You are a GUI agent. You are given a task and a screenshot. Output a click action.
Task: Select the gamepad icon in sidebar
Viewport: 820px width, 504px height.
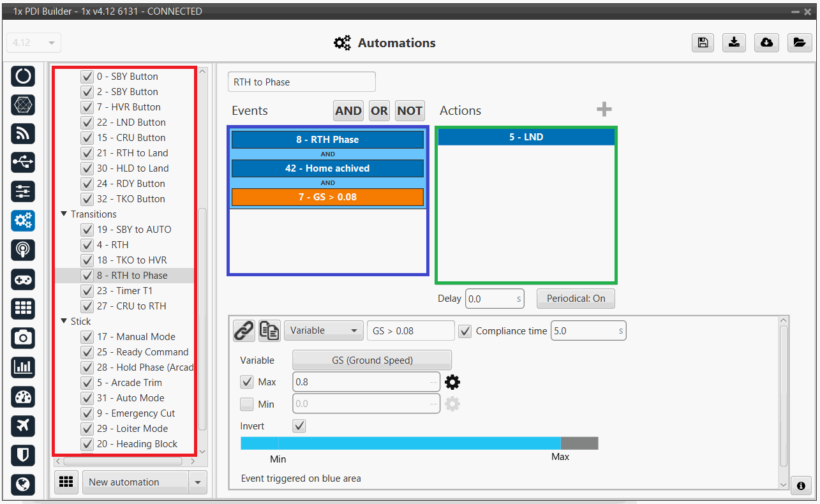pyautogui.click(x=23, y=279)
